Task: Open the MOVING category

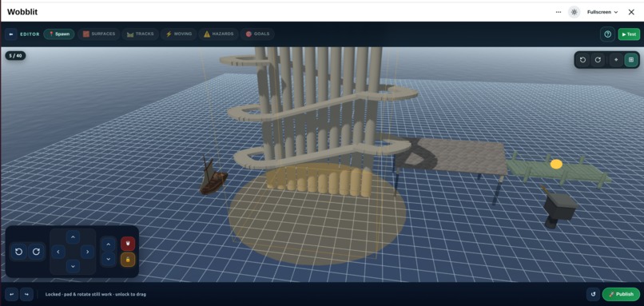Action: [x=179, y=34]
